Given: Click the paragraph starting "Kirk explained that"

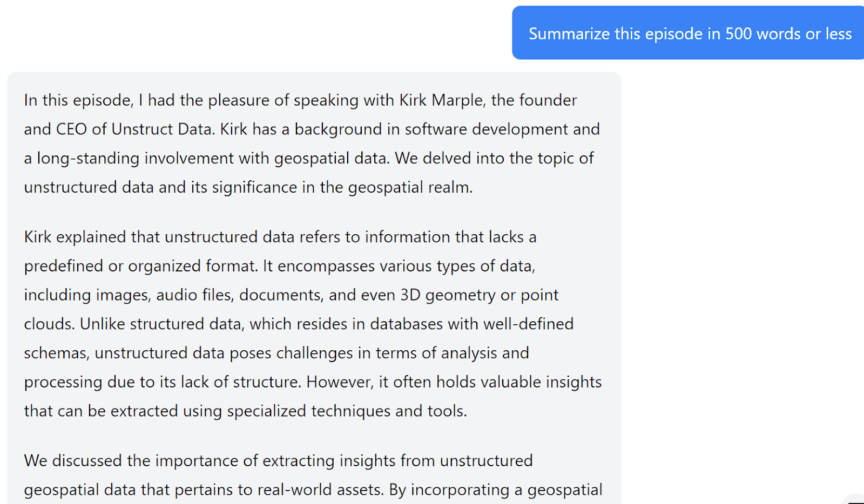Looking at the screenshot, I should pyautogui.click(x=312, y=324).
